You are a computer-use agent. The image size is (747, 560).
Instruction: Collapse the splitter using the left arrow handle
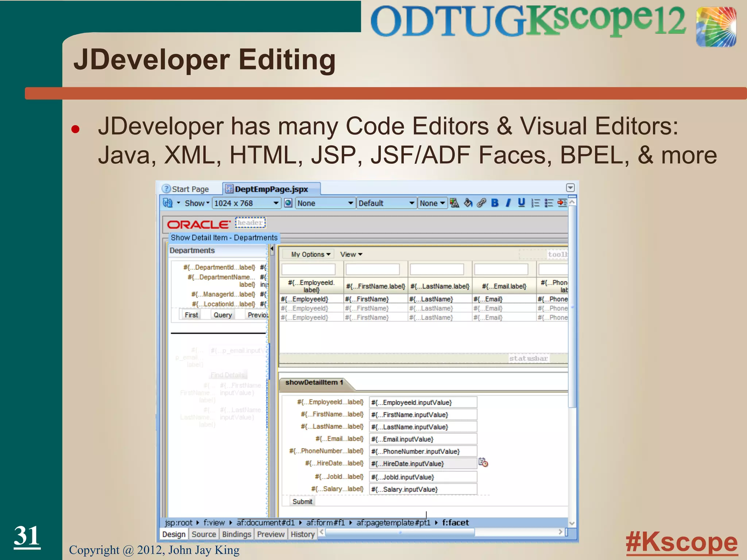(272, 249)
